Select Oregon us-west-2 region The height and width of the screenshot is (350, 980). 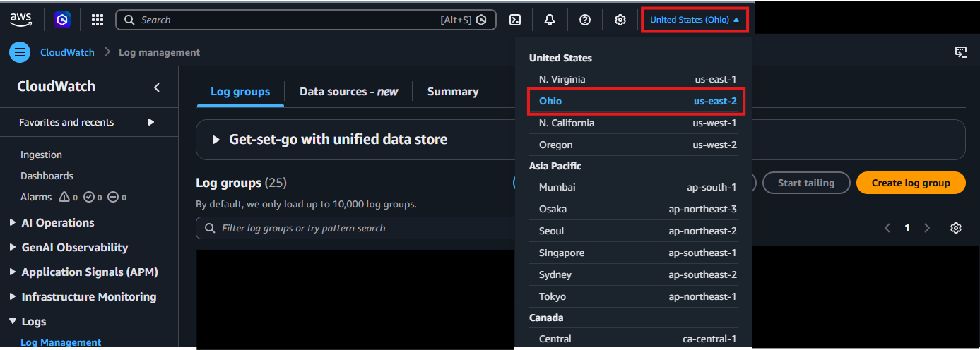[x=634, y=145]
